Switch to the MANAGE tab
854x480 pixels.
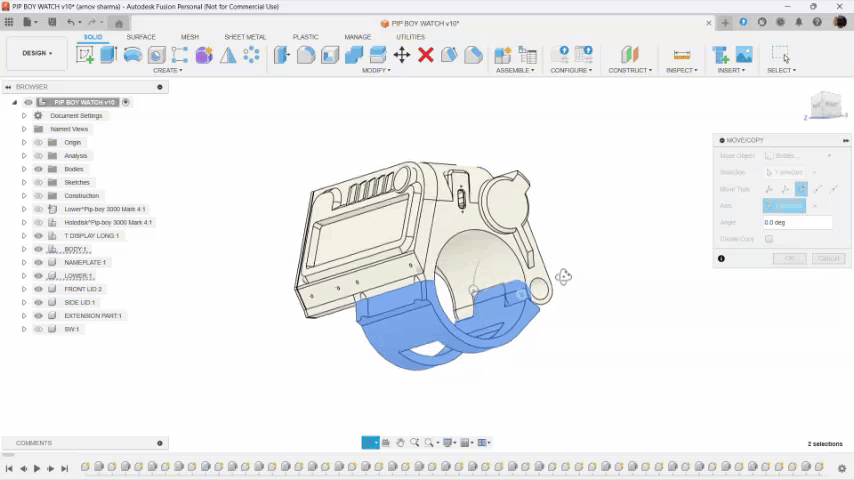click(357, 37)
